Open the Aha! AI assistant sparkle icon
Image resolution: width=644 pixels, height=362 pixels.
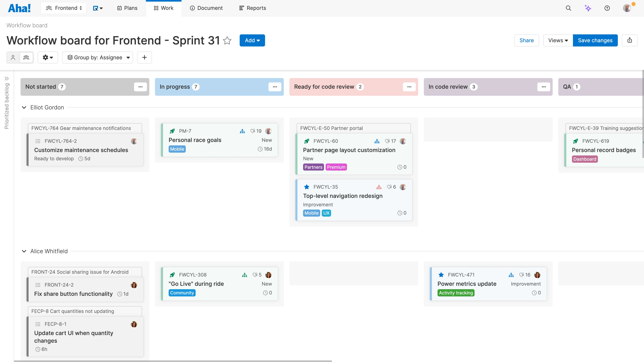pos(588,8)
